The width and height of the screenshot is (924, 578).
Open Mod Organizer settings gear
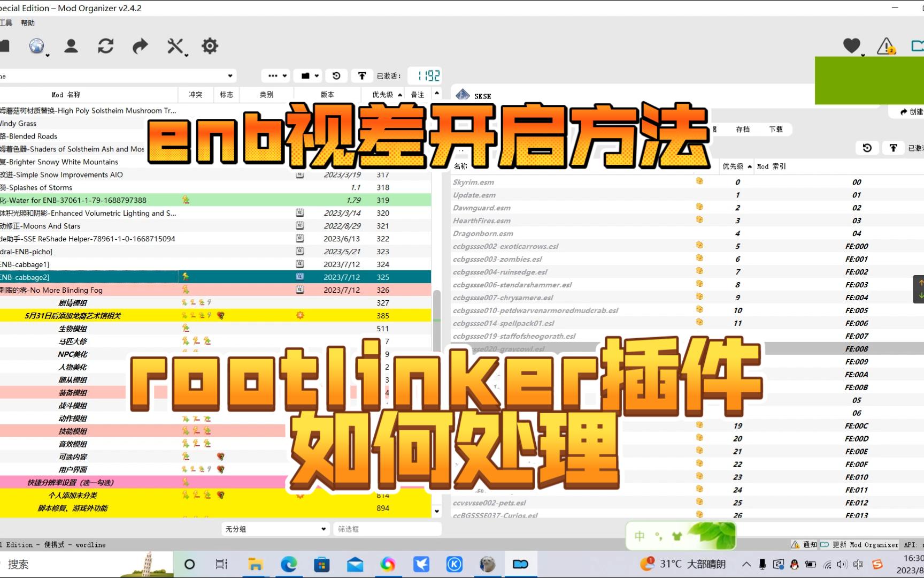[x=210, y=46]
